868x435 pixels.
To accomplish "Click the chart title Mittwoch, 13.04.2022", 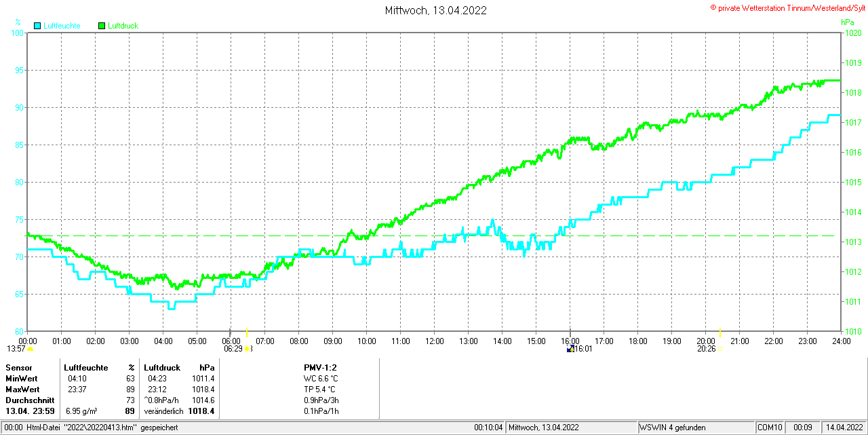I will [435, 10].
